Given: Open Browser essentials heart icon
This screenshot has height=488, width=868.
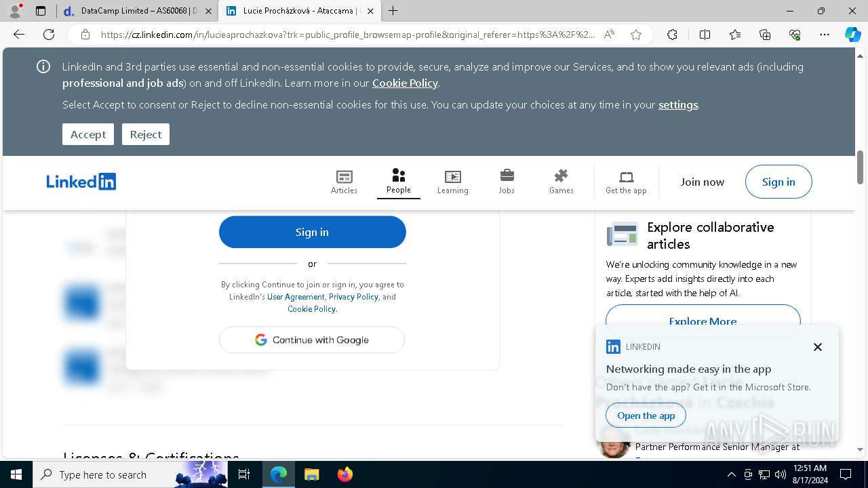Looking at the screenshot, I should coord(795,35).
